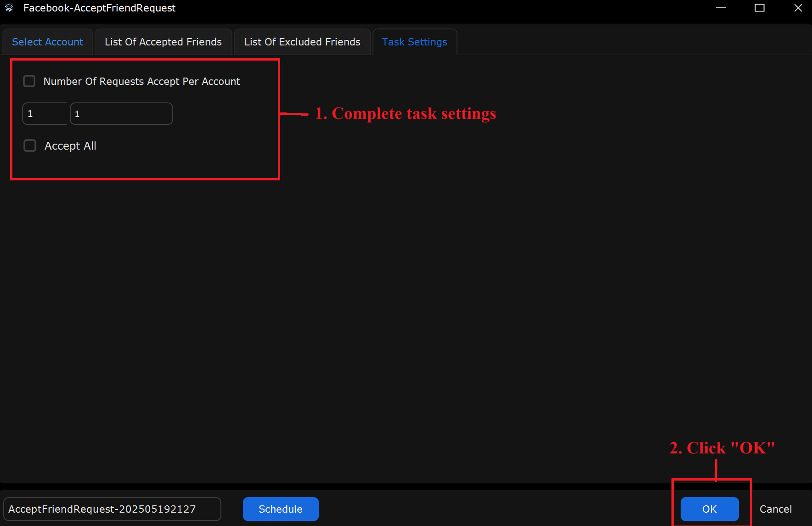Maximize the Facebook-AcceptFriendRequest window

760,8
